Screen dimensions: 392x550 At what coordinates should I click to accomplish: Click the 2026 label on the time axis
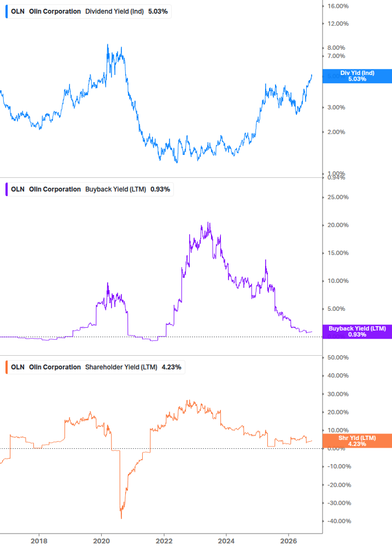click(288, 541)
